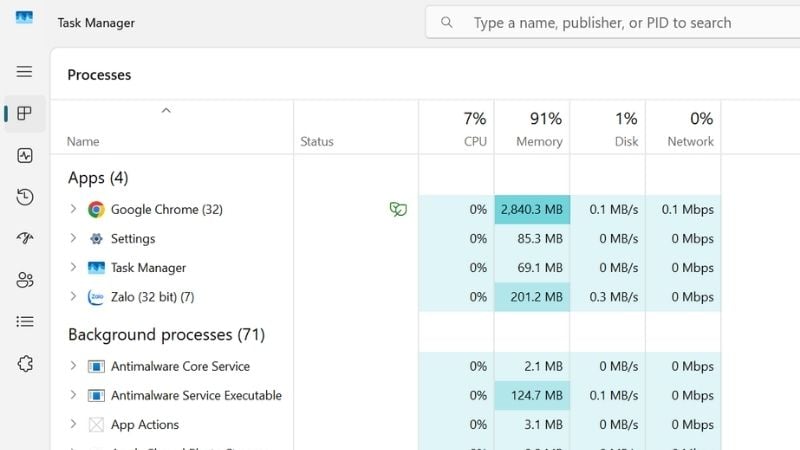This screenshot has height=450, width=800.
Task: Open the Performance sidebar icon
Action: pos(24,155)
